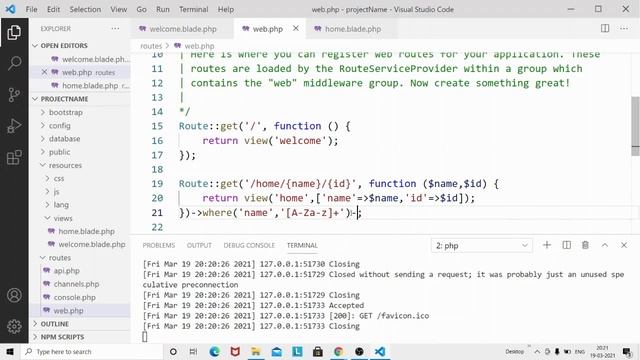Expand the config folder

coord(60,126)
